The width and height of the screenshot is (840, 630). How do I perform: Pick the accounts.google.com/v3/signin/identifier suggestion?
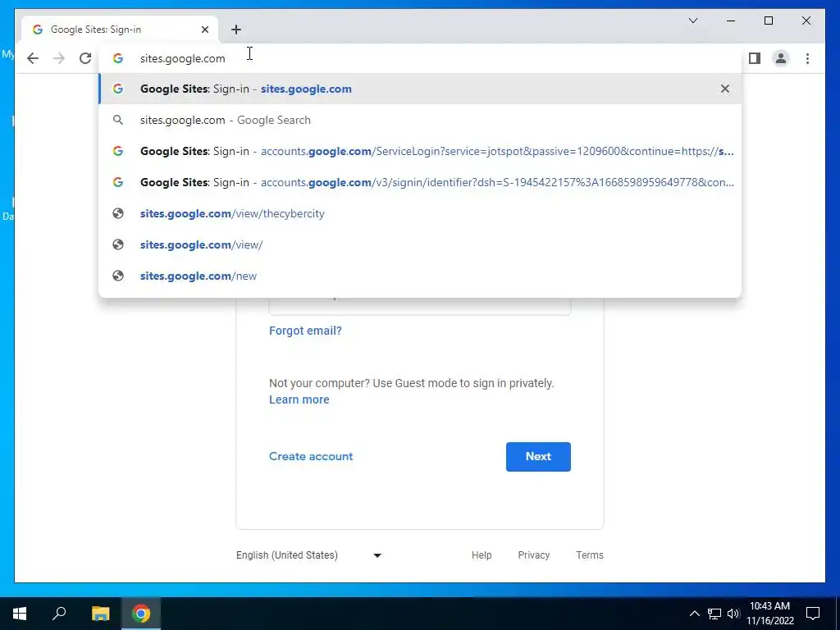(421, 182)
